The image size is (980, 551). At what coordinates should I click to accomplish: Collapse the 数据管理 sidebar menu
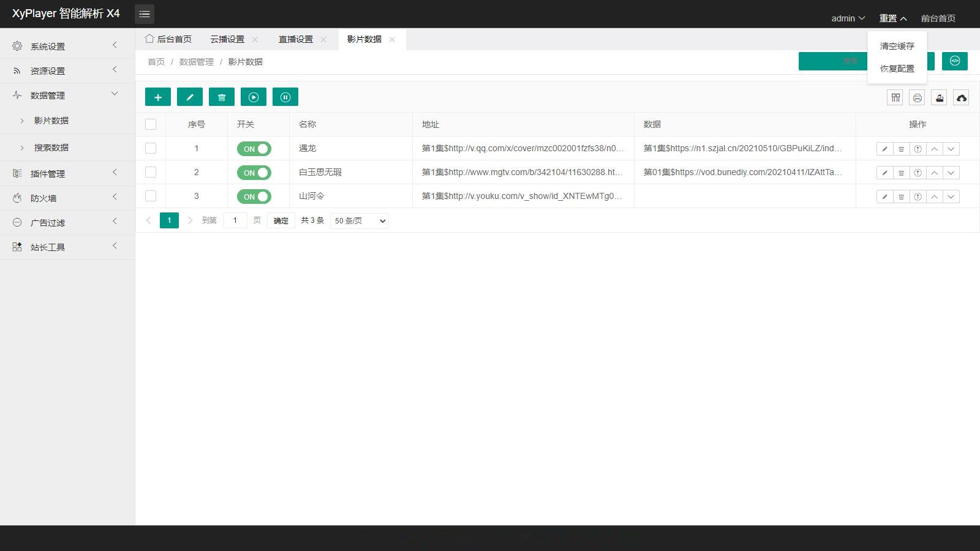(67, 95)
